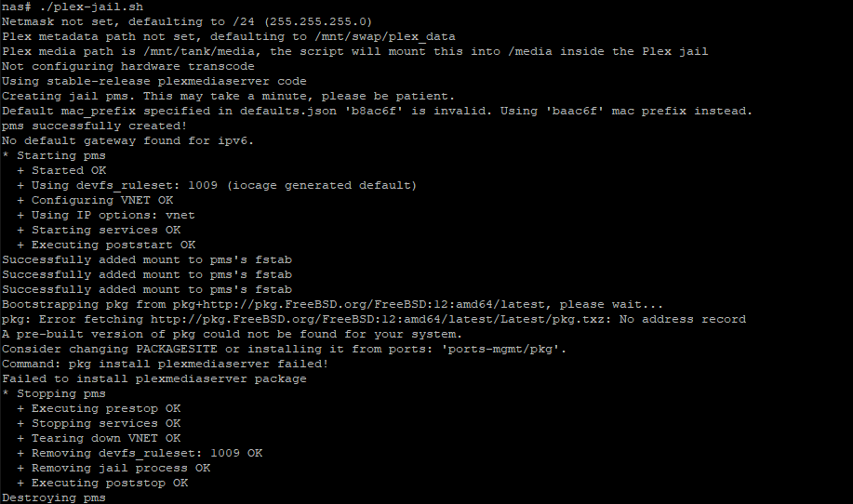Viewport: 853px width, 504px height.
Task: Click 'No default gateway found for ipv6' line
Action: pyautogui.click(x=127, y=140)
